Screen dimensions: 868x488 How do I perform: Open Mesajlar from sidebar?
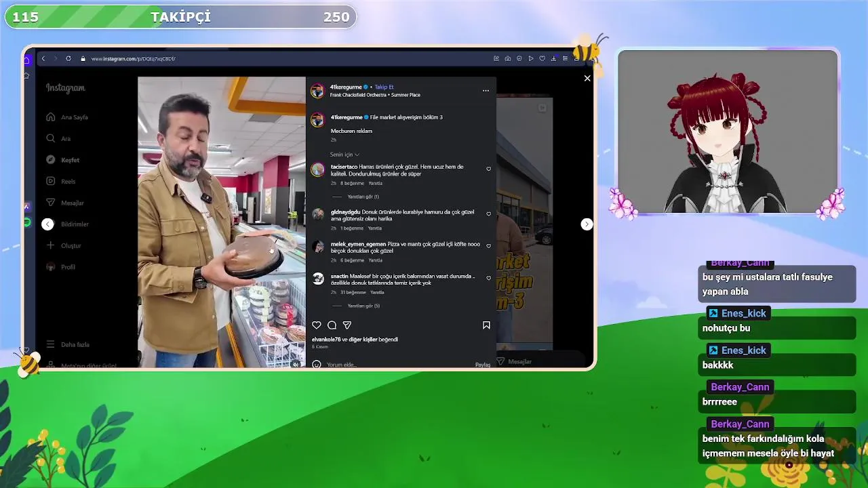pos(65,203)
